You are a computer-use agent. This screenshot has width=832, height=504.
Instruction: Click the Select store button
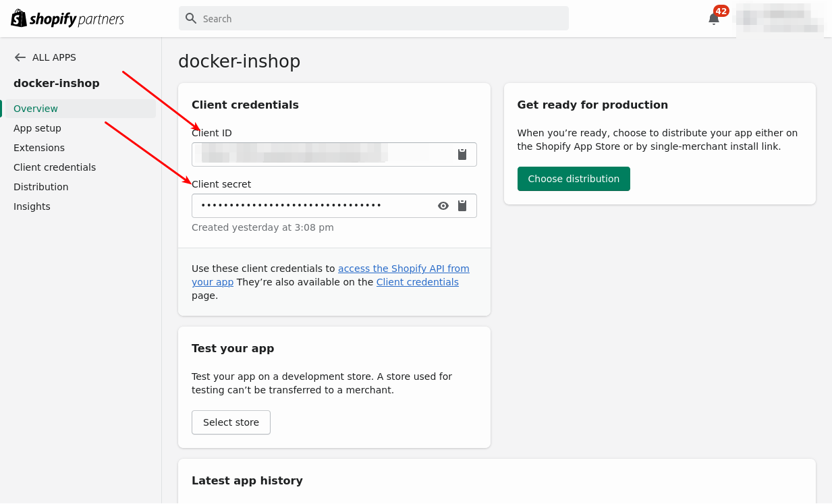[231, 422]
